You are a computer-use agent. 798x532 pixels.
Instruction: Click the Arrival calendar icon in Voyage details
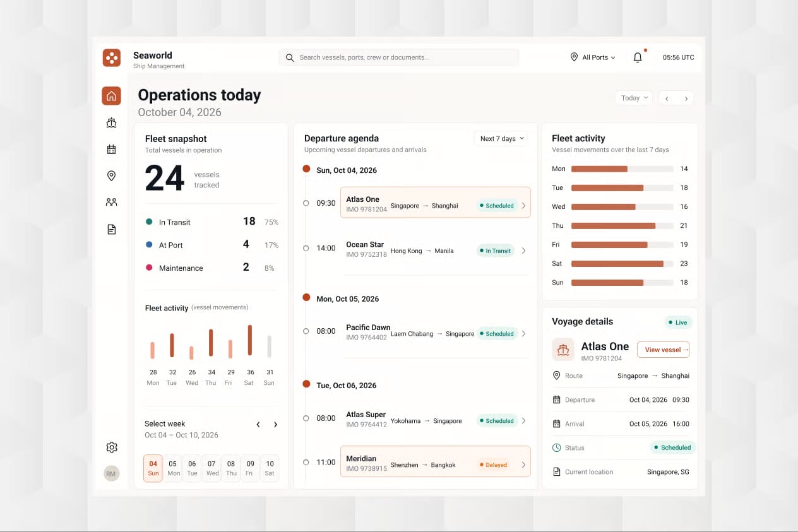coord(556,423)
